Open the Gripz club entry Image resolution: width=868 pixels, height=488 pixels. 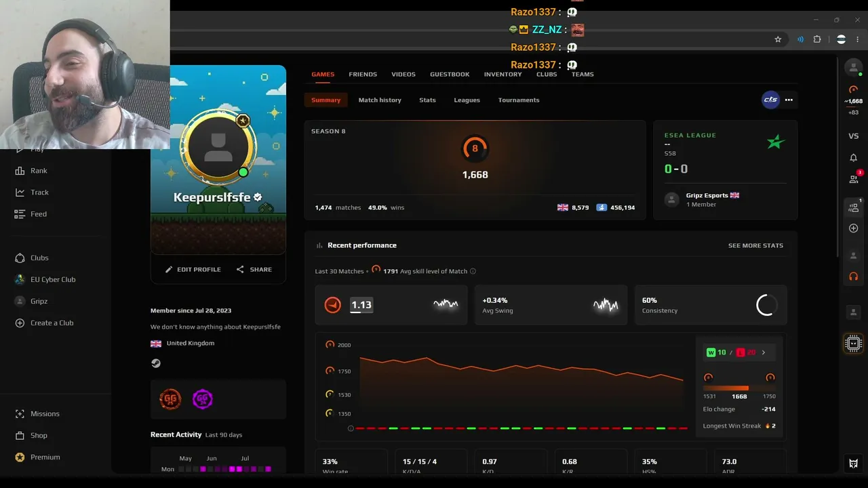[x=31, y=301]
